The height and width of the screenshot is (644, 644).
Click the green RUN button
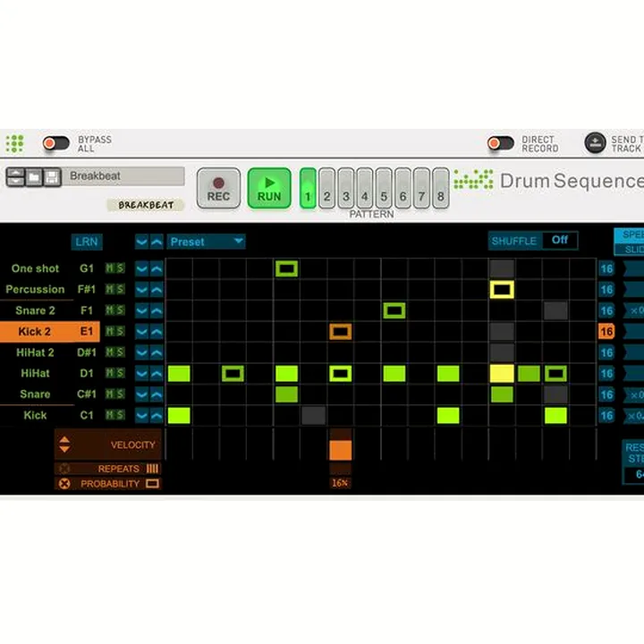pyautogui.click(x=269, y=188)
